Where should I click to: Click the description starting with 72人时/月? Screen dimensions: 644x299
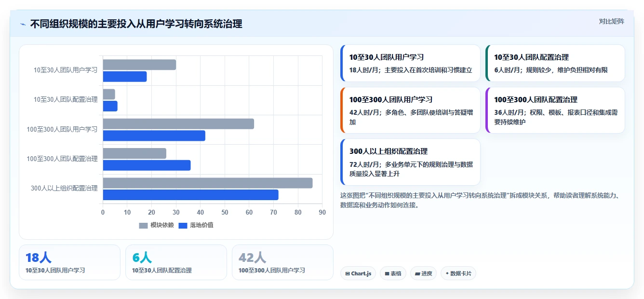(411, 169)
